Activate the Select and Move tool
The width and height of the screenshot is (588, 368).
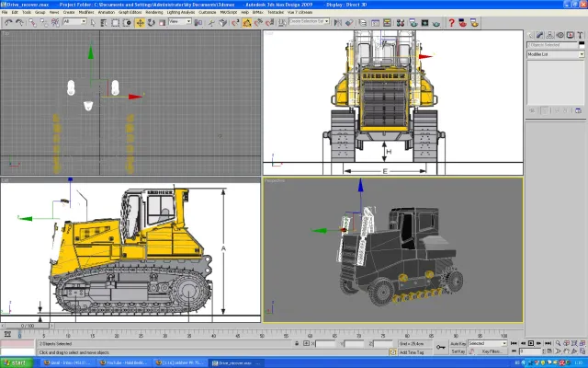click(x=140, y=23)
